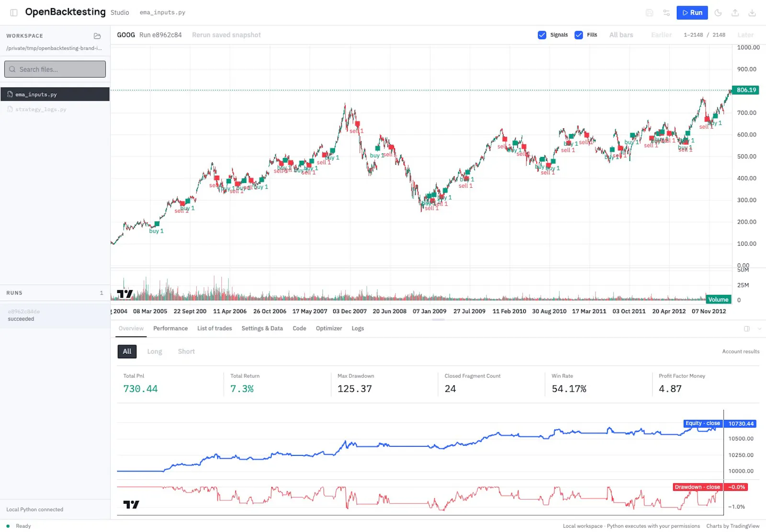Click the Total Pnl value 730.44
The width and height of the screenshot is (766, 532).
(x=140, y=389)
